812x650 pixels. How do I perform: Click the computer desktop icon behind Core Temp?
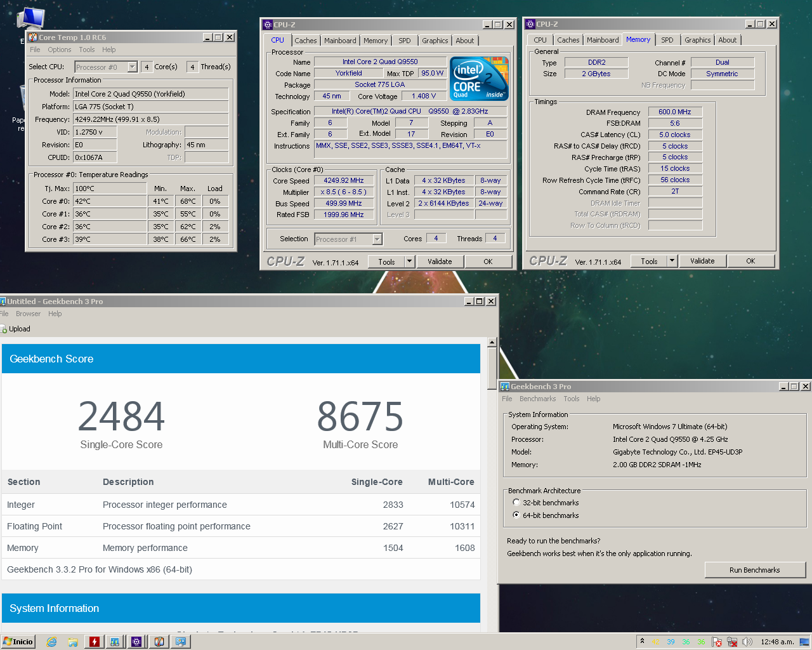(x=30, y=19)
